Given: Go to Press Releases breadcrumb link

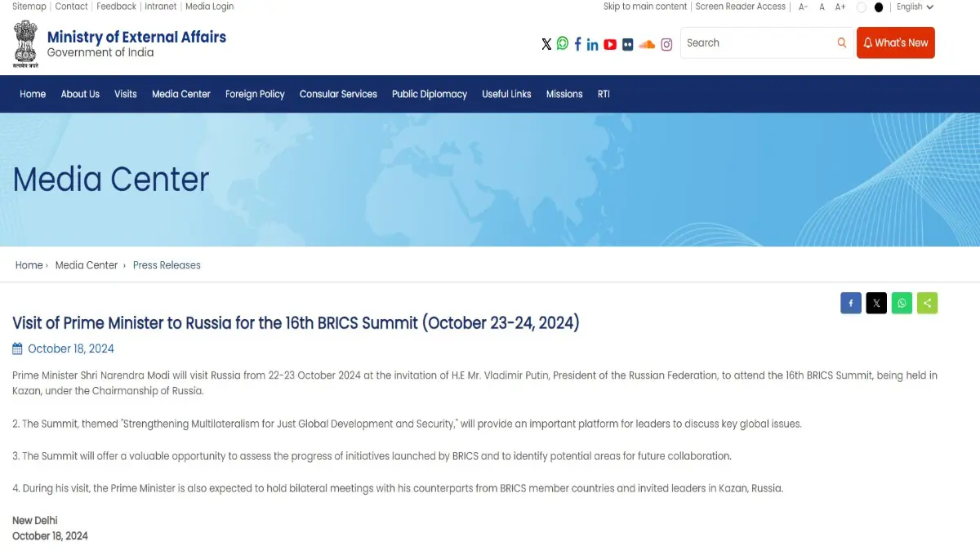Looking at the screenshot, I should coord(167,265).
